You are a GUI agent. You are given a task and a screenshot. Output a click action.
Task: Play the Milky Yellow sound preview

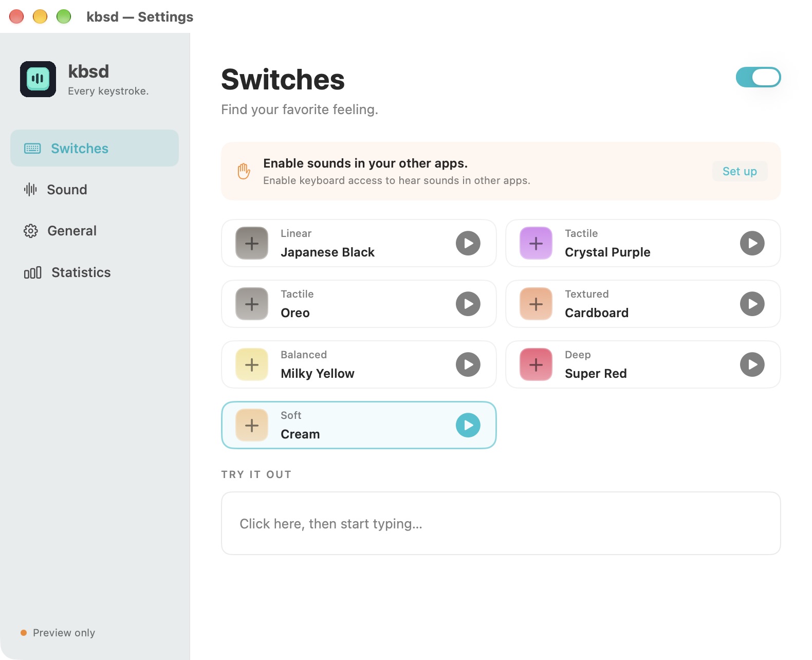pyautogui.click(x=468, y=364)
